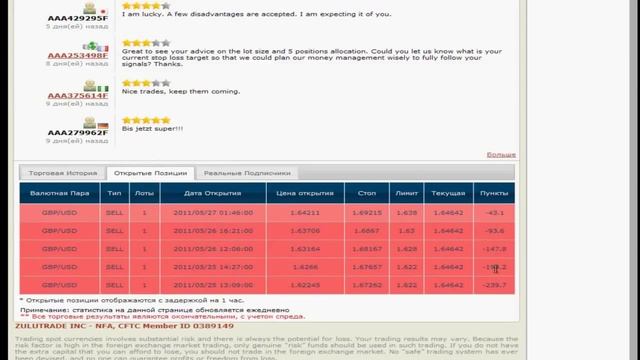Sort by Стоп column header

coord(367,193)
